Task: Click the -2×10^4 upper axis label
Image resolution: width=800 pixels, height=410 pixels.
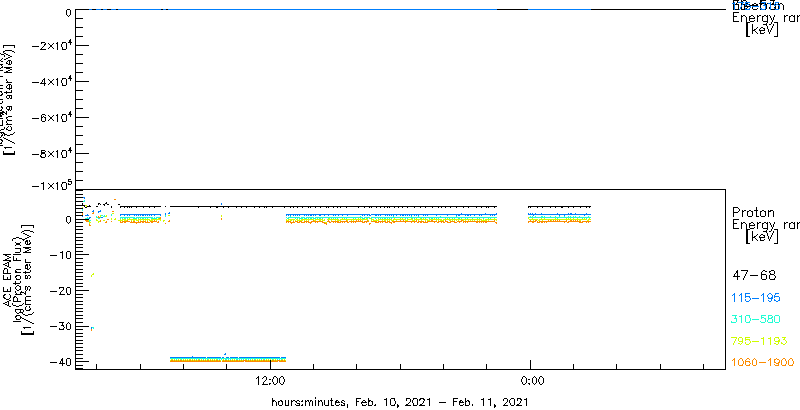Action: [x=51, y=45]
